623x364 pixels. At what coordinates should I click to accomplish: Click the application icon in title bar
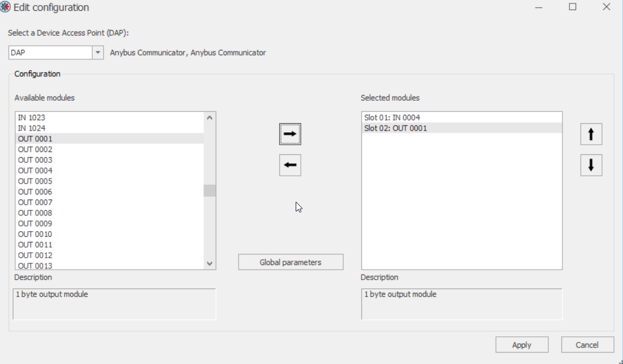[x=5, y=7]
